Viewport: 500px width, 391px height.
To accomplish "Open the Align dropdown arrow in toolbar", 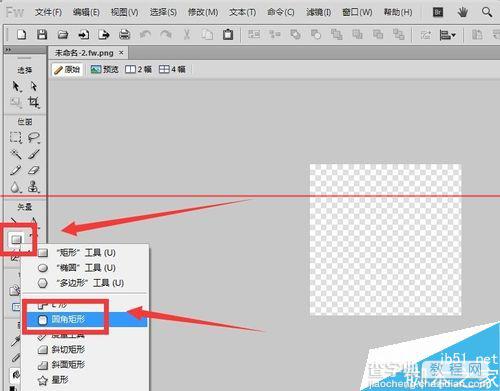I will pos(454,35).
